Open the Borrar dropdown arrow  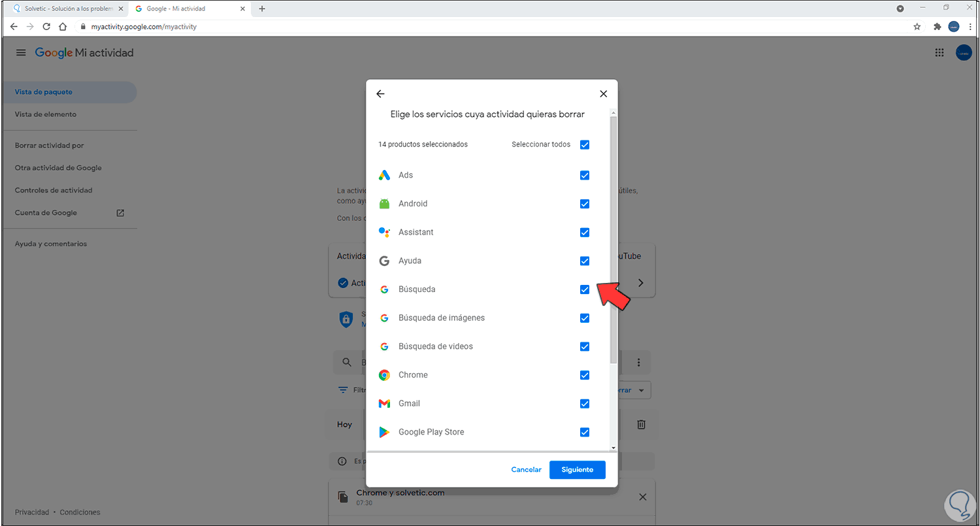pos(642,390)
